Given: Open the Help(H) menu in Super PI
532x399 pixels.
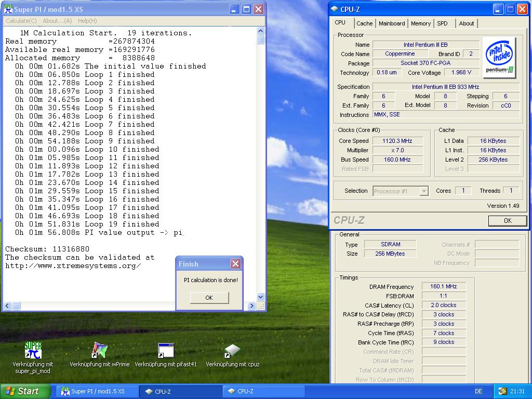Looking at the screenshot, I should pyautogui.click(x=87, y=21).
